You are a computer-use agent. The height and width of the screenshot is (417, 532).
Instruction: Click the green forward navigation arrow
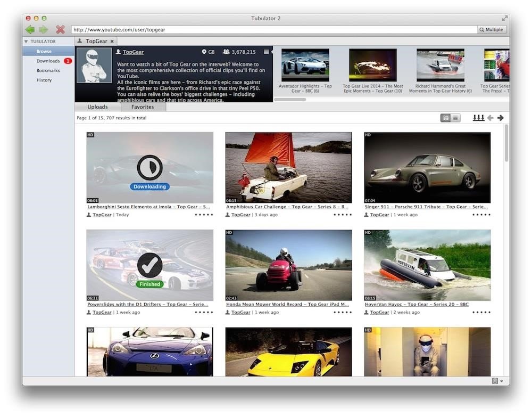pos(44,29)
